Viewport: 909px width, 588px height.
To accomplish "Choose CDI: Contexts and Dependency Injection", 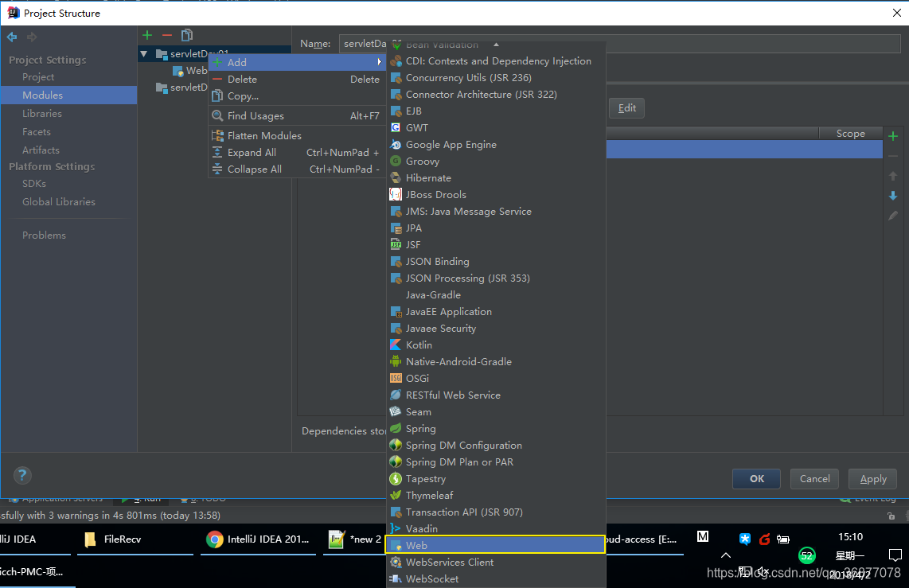I will coord(496,60).
